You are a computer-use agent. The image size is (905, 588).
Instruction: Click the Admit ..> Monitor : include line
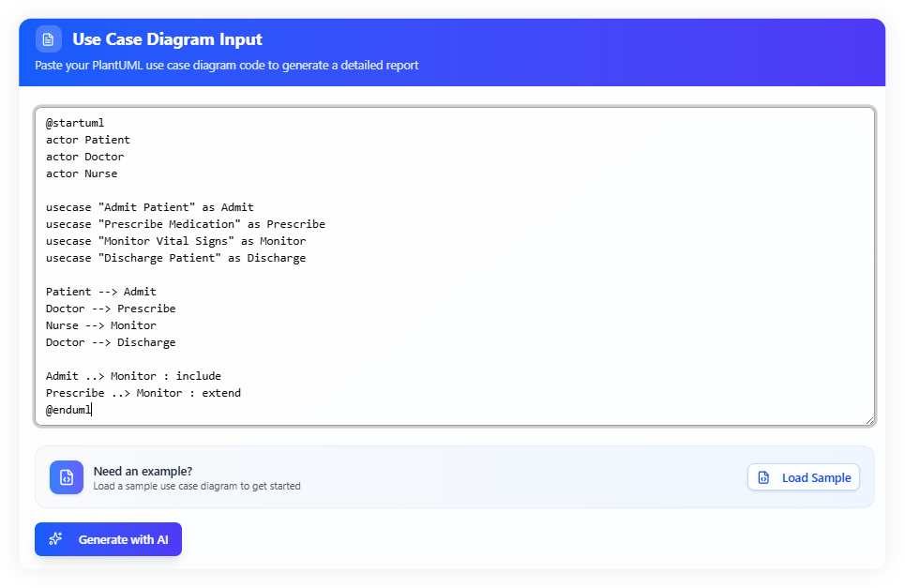coord(133,376)
